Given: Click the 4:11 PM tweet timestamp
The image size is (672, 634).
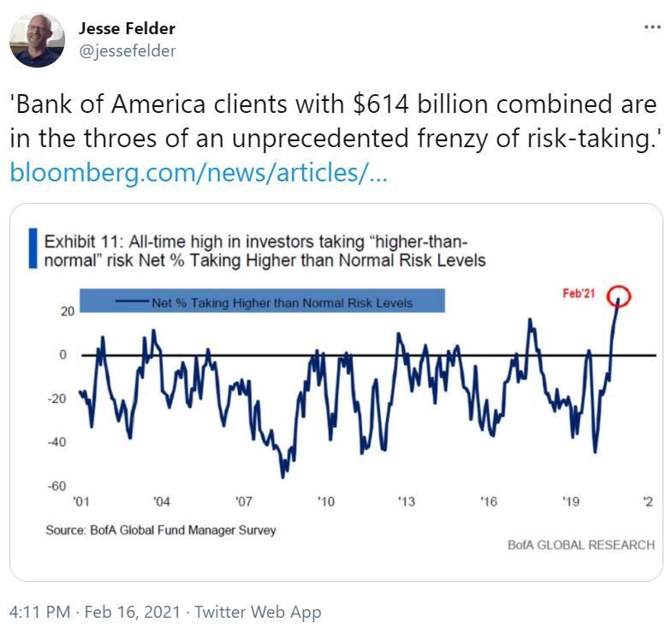Looking at the screenshot, I should 39,612.
